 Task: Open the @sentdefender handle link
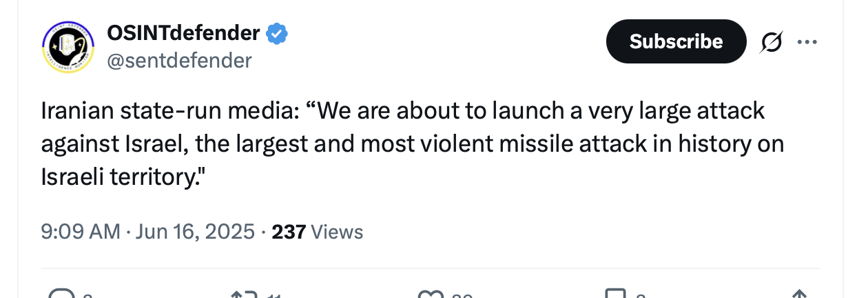coord(179,61)
